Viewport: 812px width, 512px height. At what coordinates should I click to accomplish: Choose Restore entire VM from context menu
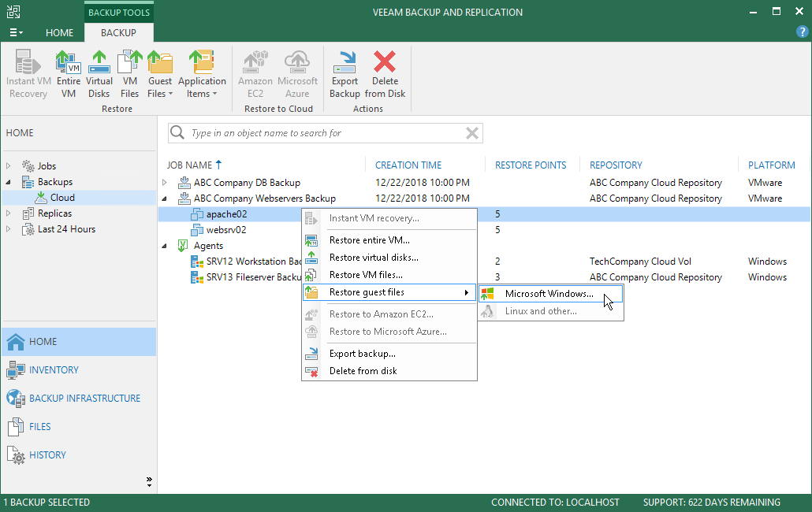(389, 240)
